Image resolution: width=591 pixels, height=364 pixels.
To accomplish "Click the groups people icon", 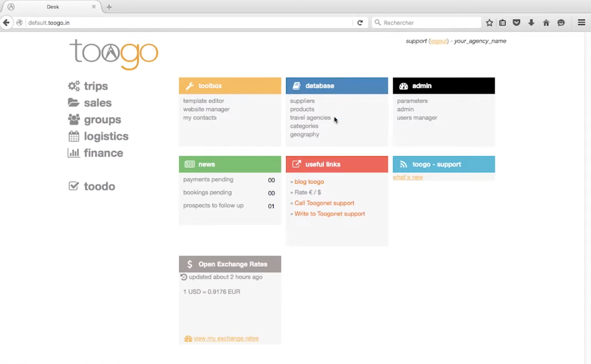I will [73, 119].
